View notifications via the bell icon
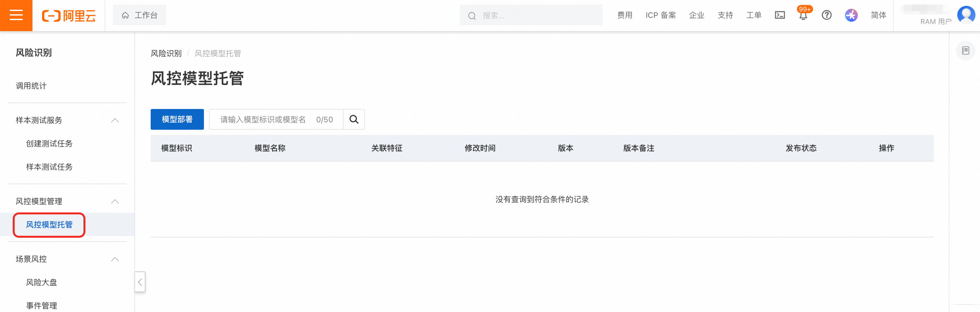 pyautogui.click(x=803, y=16)
